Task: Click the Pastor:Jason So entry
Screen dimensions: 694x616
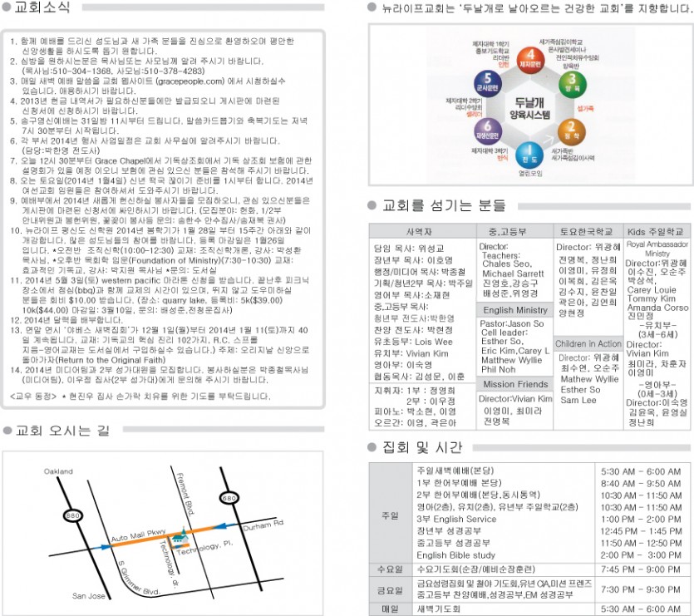Action: pos(512,323)
